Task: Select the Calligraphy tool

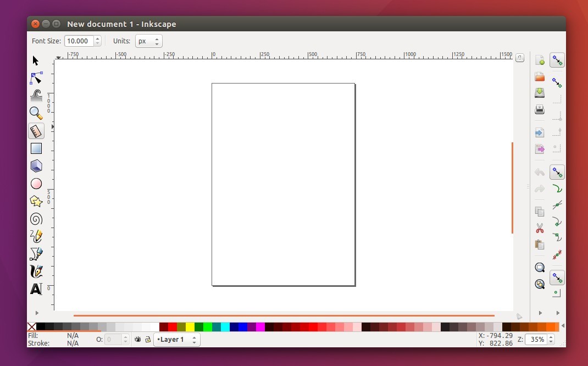Action: (x=36, y=271)
